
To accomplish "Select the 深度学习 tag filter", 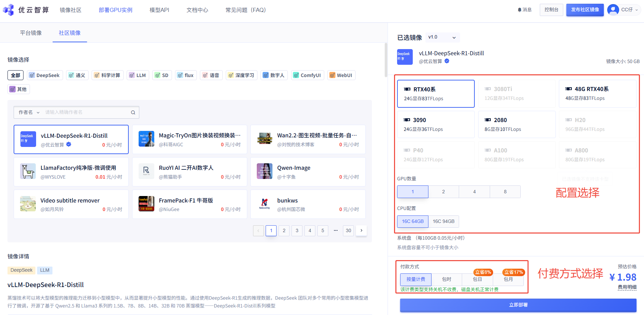I will pyautogui.click(x=241, y=75).
